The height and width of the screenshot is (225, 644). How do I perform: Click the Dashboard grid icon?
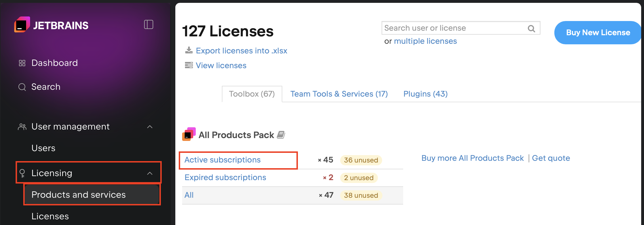click(x=22, y=63)
